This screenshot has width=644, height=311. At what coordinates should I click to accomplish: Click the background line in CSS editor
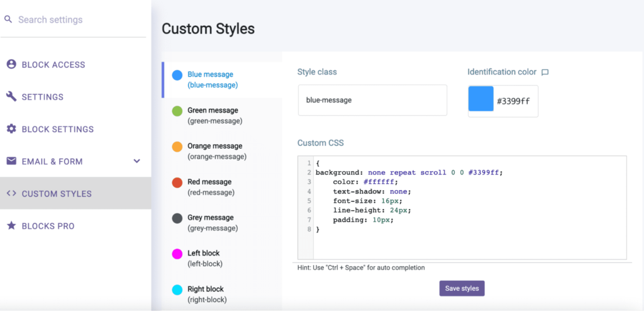[409, 172]
